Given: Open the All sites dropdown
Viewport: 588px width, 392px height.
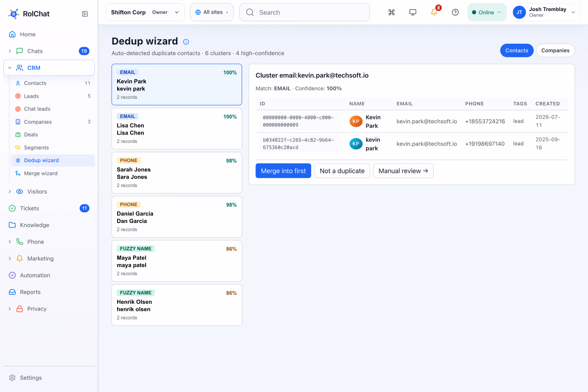Looking at the screenshot, I should click(212, 12).
